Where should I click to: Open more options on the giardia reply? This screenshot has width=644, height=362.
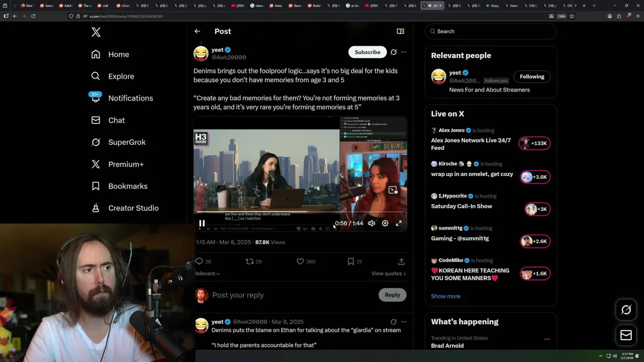click(x=404, y=322)
